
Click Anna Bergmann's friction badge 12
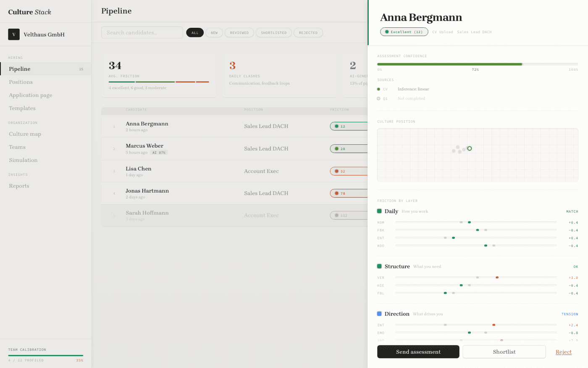click(x=349, y=126)
